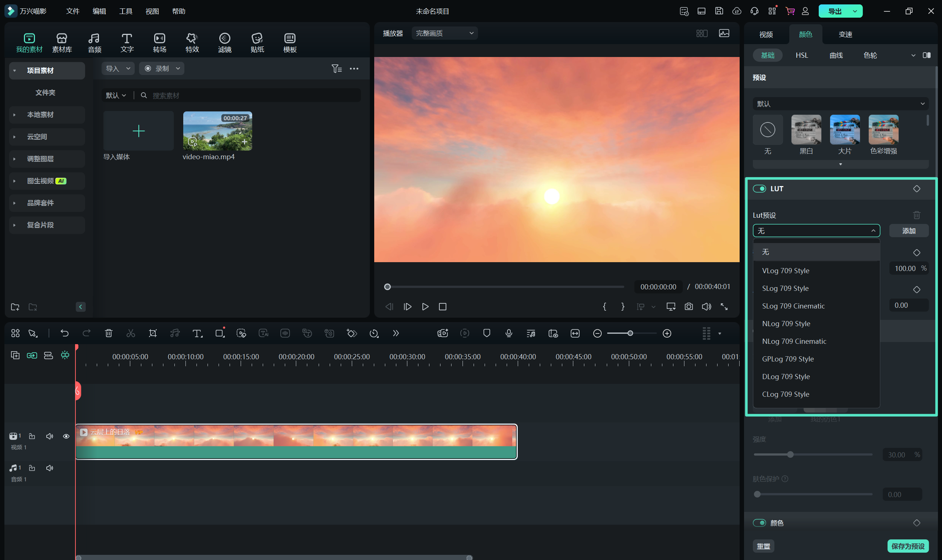This screenshot has width=942, height=560.
Task: Click the voiceover microphone icon
Action: [x=509, y=333]
